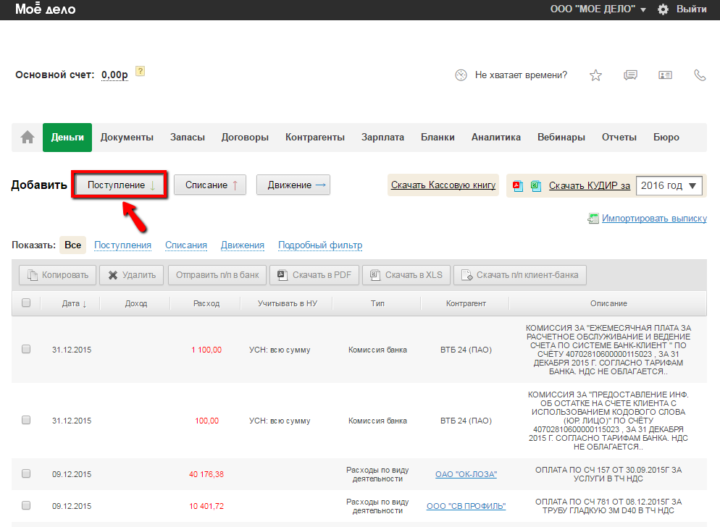Open the Вебинары tab

561,137
